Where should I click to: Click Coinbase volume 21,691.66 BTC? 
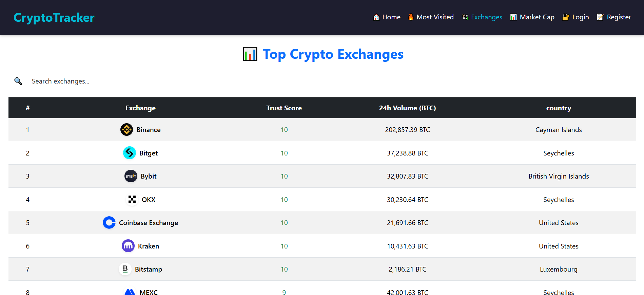point(407,223)
